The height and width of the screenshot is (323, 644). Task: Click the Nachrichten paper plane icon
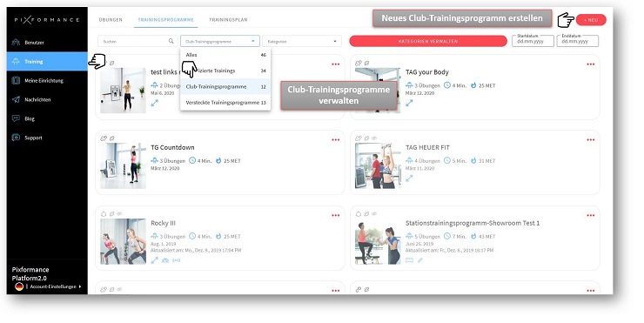[16, 99]
